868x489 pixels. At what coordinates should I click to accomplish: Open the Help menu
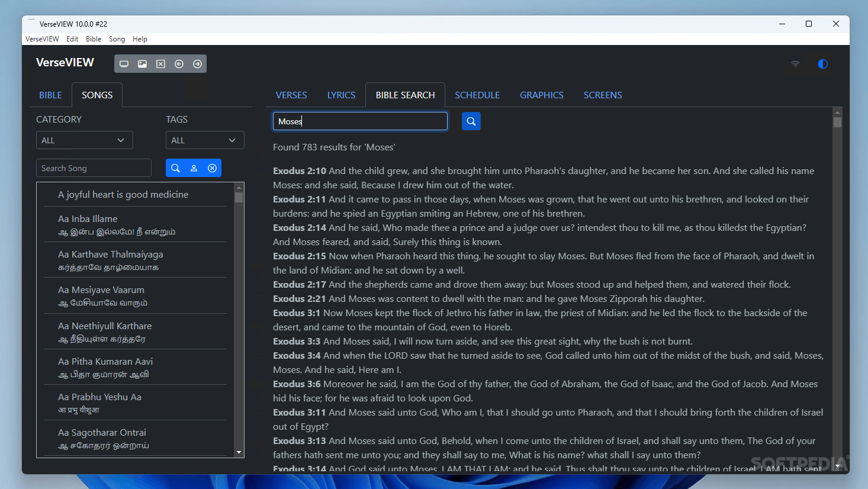(x=140, y=39)
